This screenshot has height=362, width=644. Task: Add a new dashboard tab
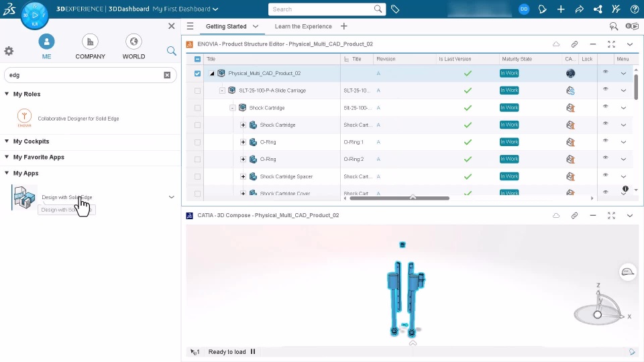click(x=343, y=26)
